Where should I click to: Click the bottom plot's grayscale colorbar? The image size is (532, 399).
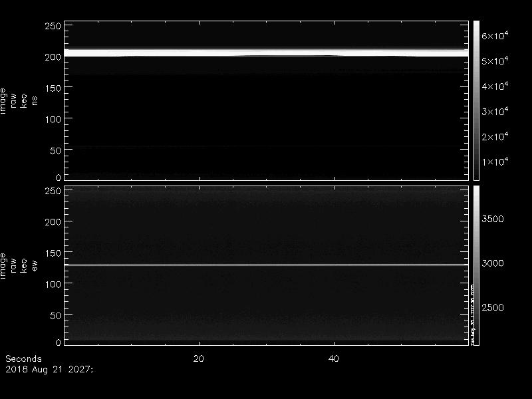(x=476, y=265)
